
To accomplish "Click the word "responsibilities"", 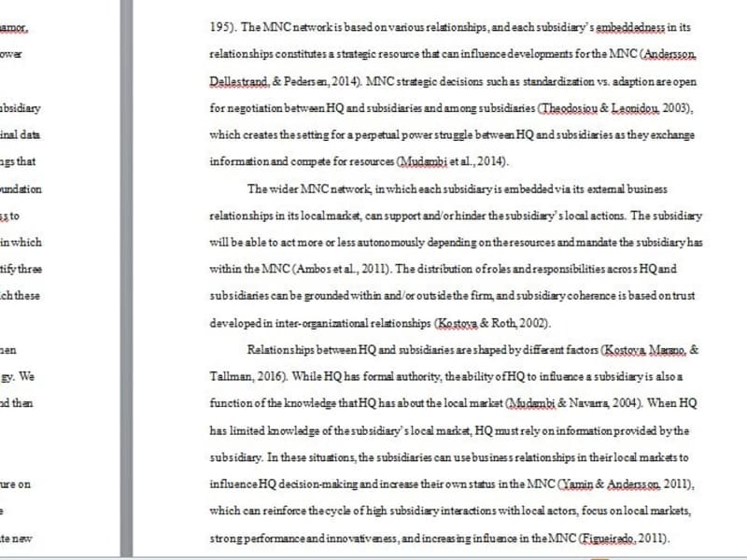I will point(569,269).
